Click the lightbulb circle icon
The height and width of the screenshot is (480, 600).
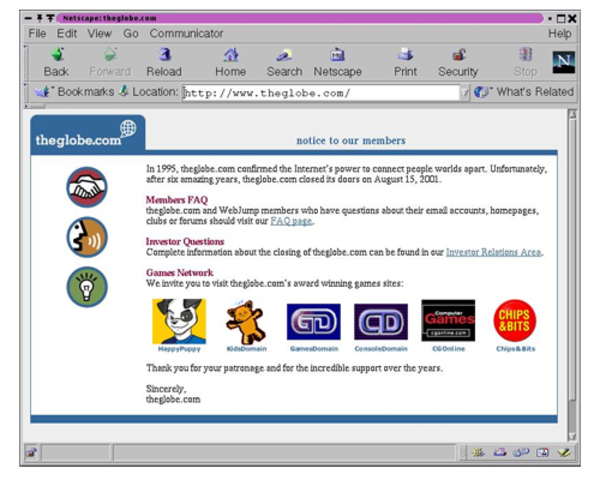point(87,287)
